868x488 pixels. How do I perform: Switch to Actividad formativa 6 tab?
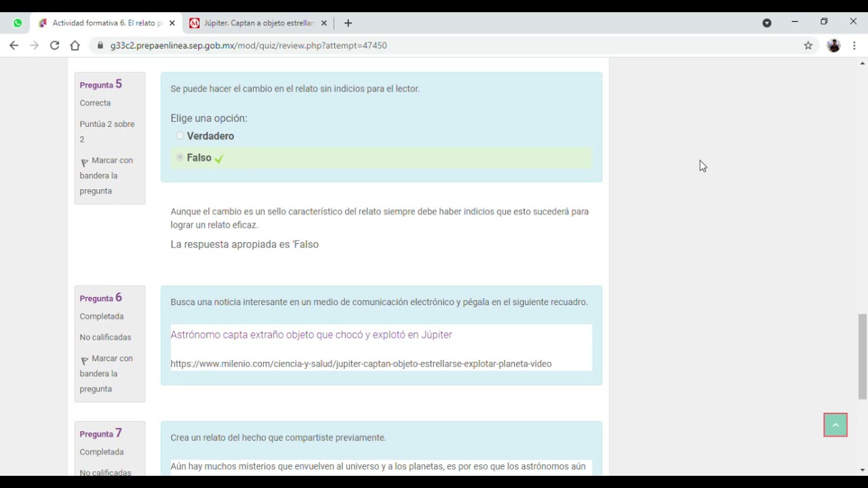pyautogui.click(x=106, y=23)
